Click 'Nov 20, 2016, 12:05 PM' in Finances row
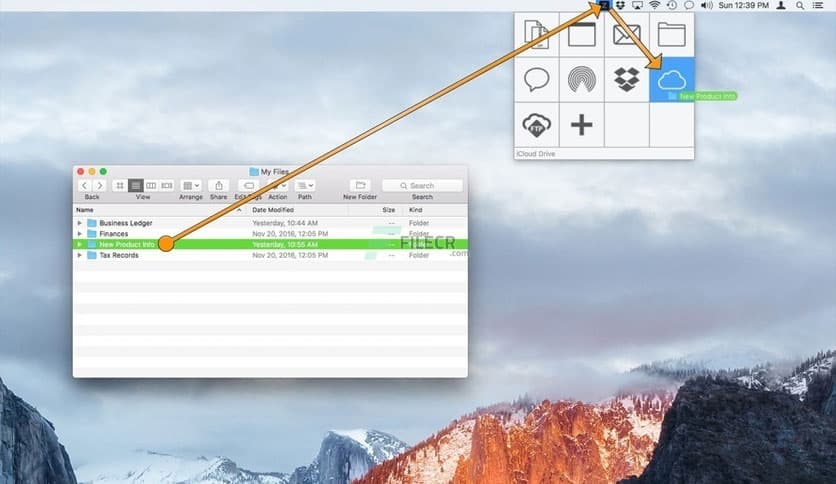The width and height of the screenshot is (836, 484). pos(290,233)
